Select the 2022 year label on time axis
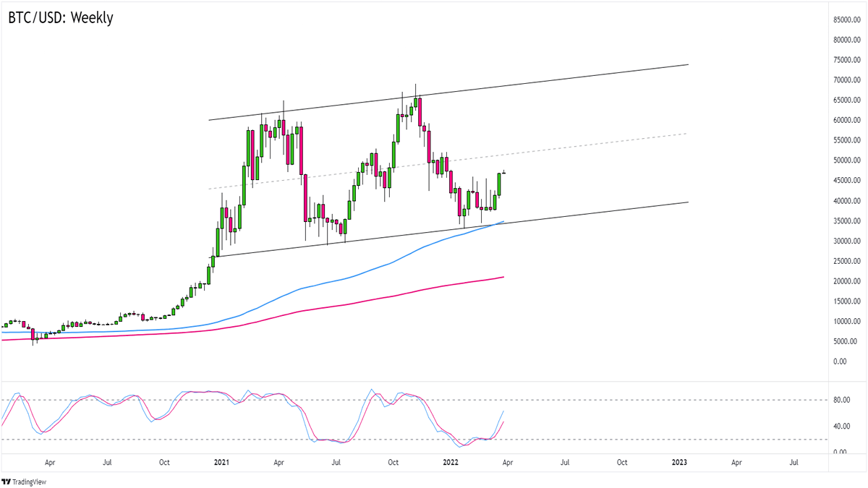This screenshot has width=868, height=488. tap(451, 461)
